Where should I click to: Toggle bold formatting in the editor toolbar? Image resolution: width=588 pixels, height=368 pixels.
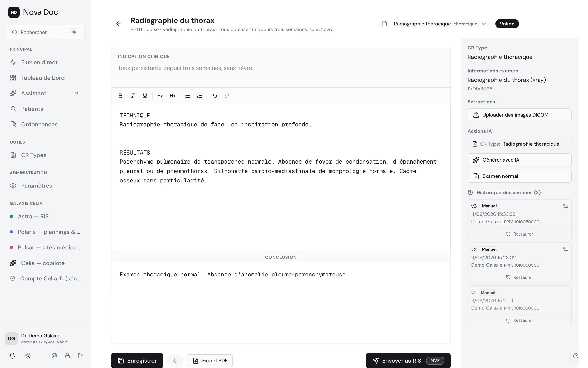coord(120,96)
